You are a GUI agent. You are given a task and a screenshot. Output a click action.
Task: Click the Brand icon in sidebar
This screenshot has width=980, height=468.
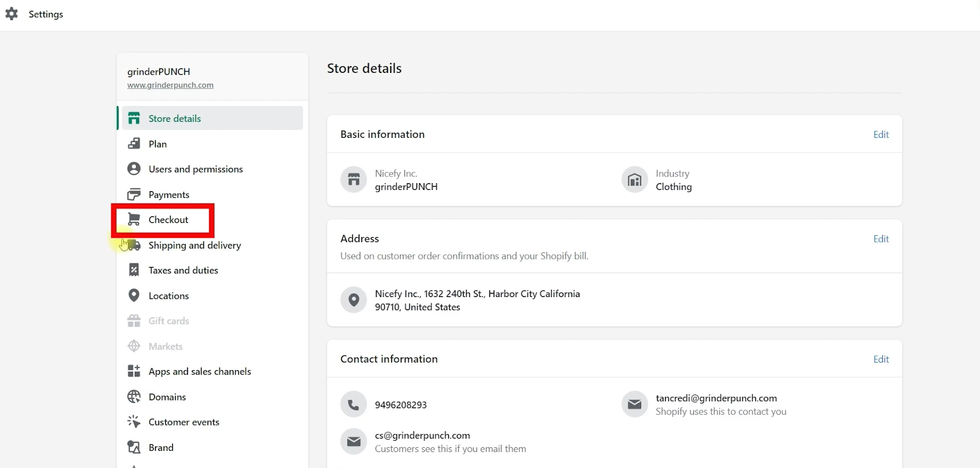[134, 447]
